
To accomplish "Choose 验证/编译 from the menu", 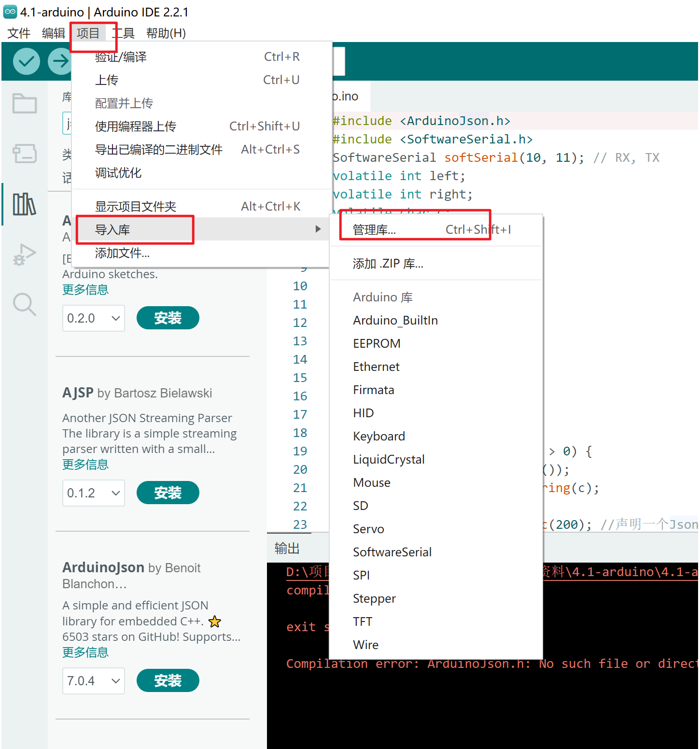I will coord(202,57).
